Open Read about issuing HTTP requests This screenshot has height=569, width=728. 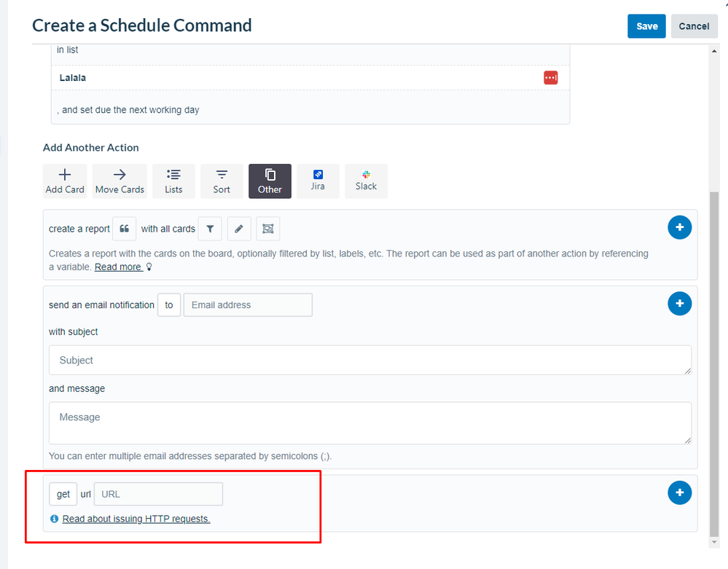point(136,519)
